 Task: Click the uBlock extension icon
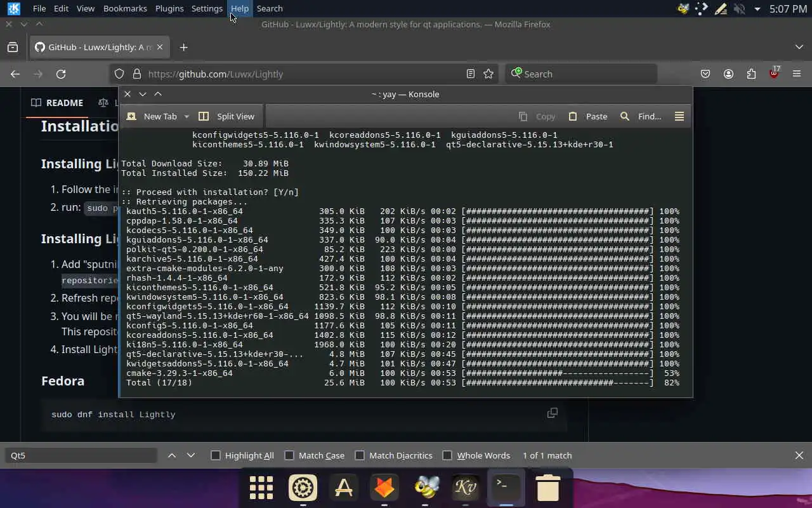pyautogui.click(x=774, y=73)
